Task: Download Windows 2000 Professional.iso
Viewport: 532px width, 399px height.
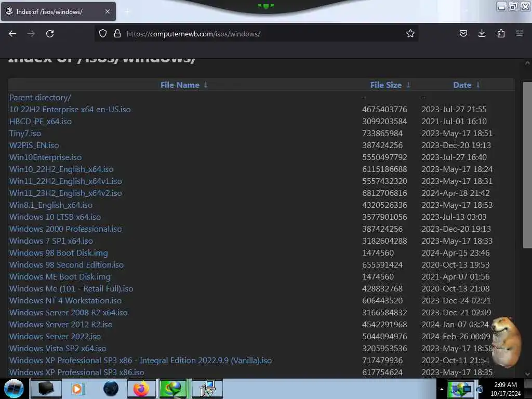Action: pos(65,229)
